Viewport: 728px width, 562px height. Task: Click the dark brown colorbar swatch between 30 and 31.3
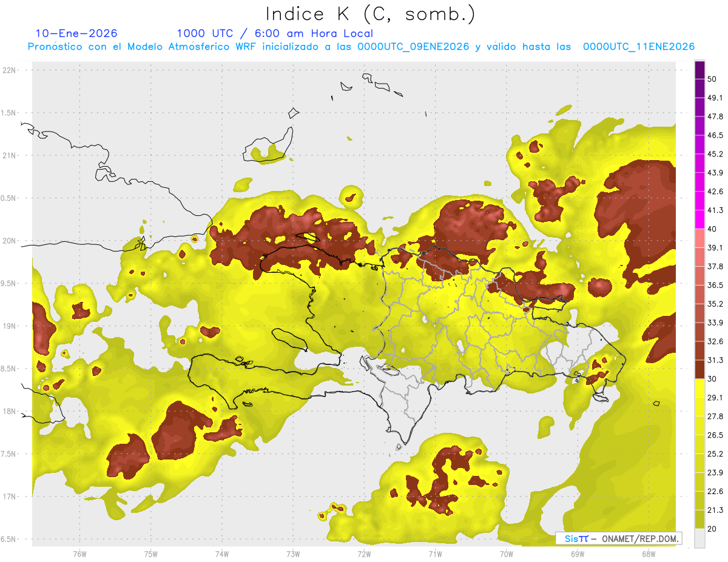coord(699,369)
